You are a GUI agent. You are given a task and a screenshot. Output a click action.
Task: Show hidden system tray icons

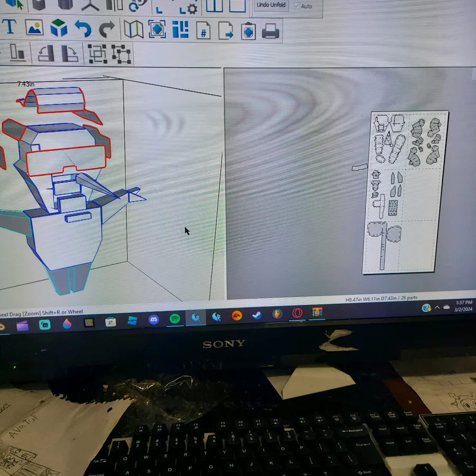[437, 307]
